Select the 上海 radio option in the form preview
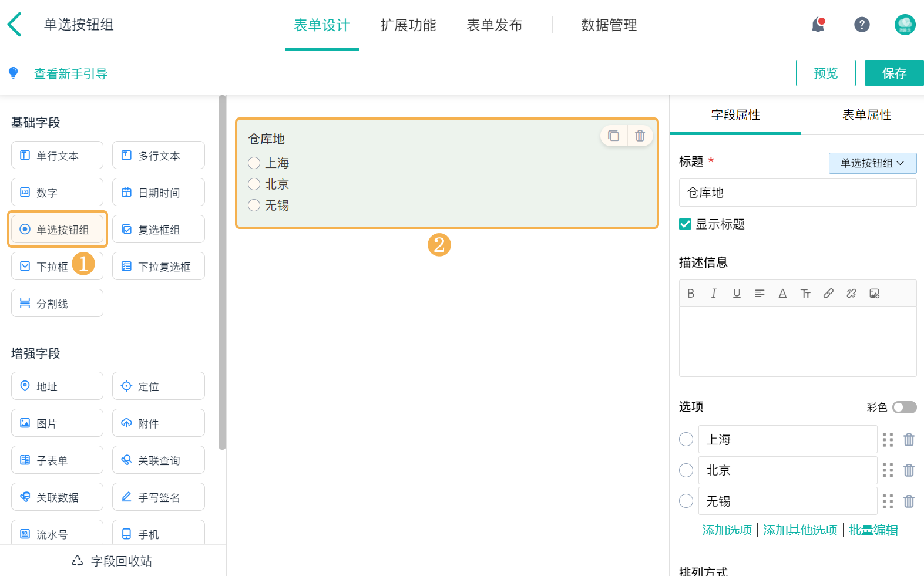924x576 pixels. click(x=254, y=163)
